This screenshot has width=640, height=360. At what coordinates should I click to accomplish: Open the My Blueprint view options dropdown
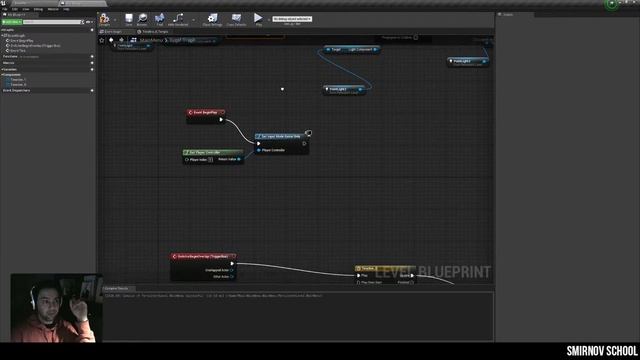[89, 22]
